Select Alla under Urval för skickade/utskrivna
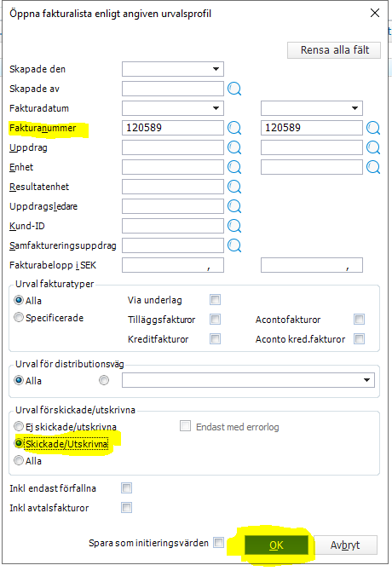 pos(19,461)
